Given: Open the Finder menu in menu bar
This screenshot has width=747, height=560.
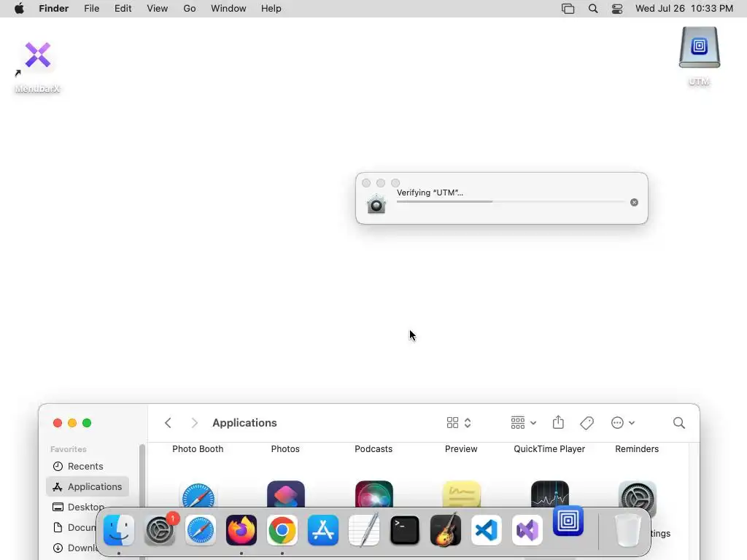Looking at the screenshot, I should (53, 9).
